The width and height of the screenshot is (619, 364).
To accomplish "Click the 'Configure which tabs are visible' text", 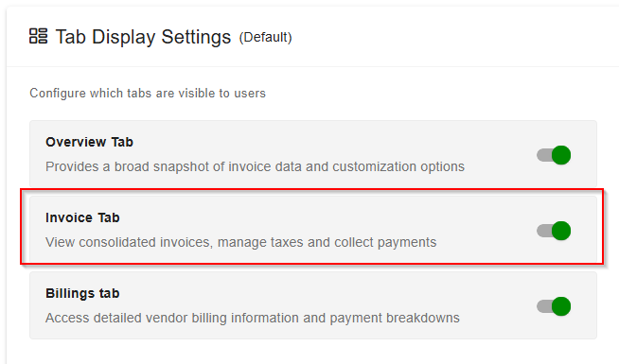I will (x=148, y=93).
